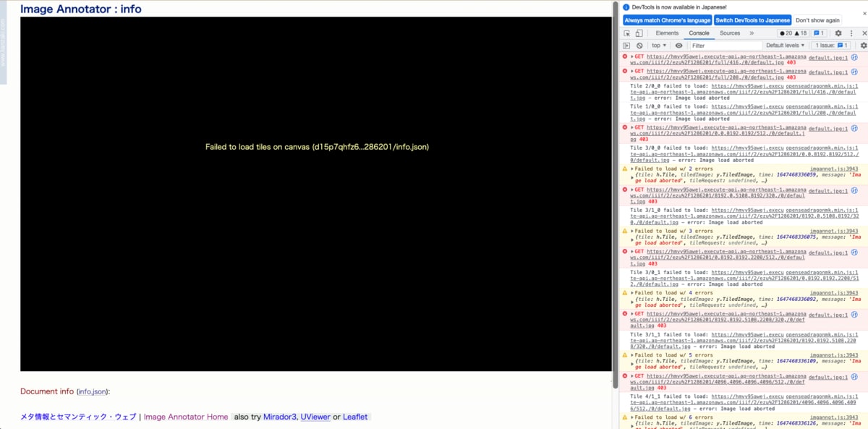Switch to the Elements tab
The image size is (868, 429).
click(x=667, y=33)
